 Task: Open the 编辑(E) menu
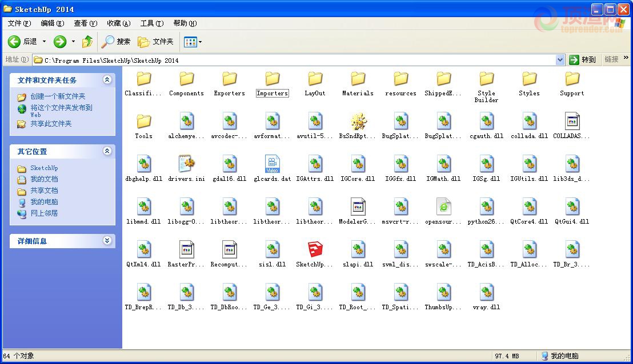(53, 23)
